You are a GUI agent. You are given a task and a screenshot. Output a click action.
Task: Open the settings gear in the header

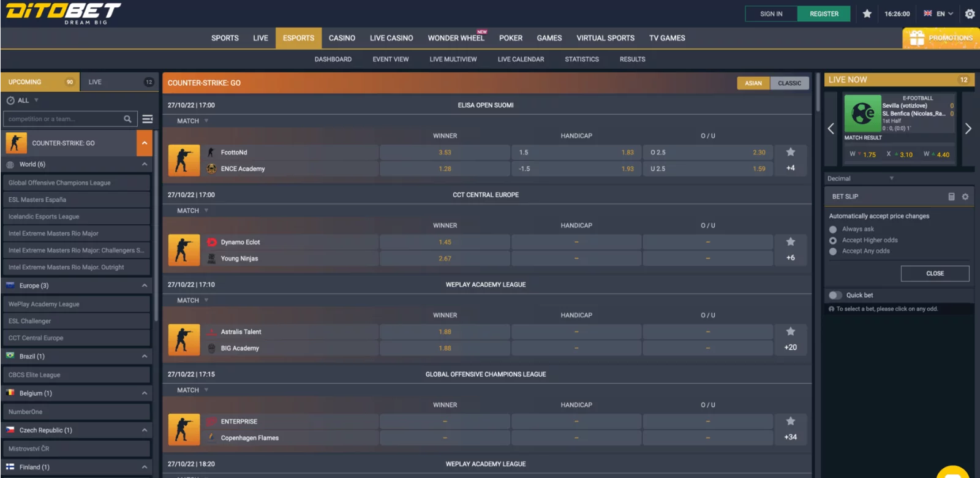970,13
